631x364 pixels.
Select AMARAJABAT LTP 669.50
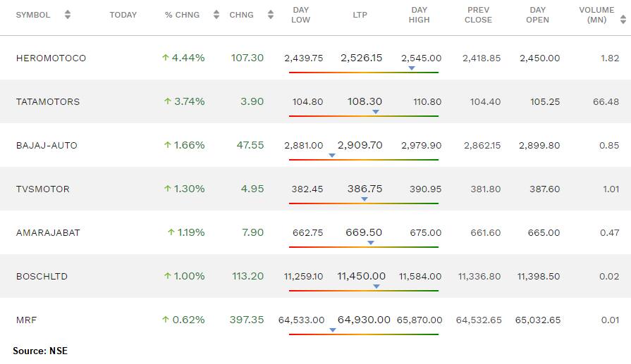click(364, 232)
